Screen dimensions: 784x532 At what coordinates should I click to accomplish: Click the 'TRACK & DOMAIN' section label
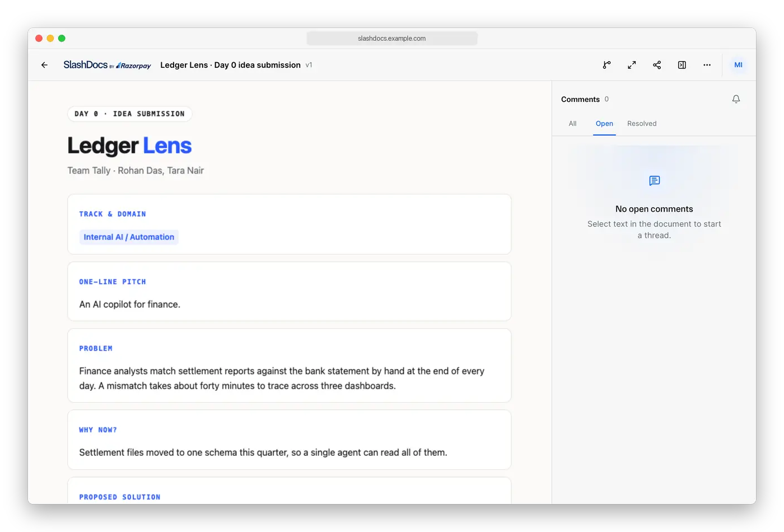tap(113, 214)
